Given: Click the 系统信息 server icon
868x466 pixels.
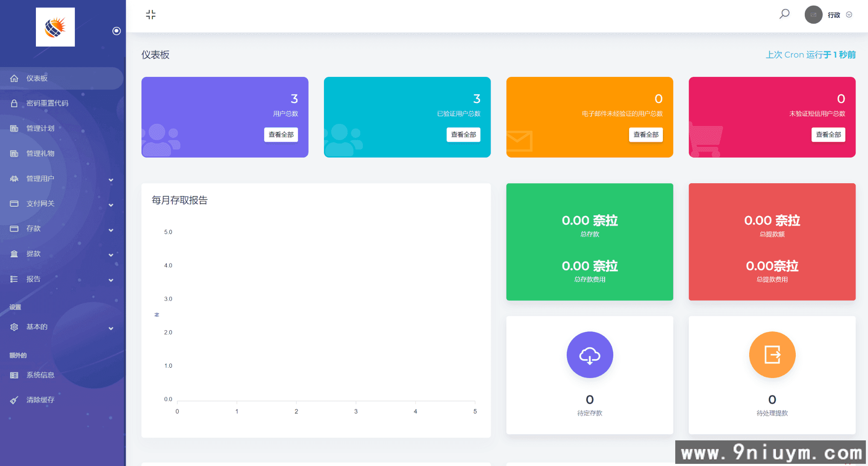Looking at the screenshot, I should coord(14,375).
